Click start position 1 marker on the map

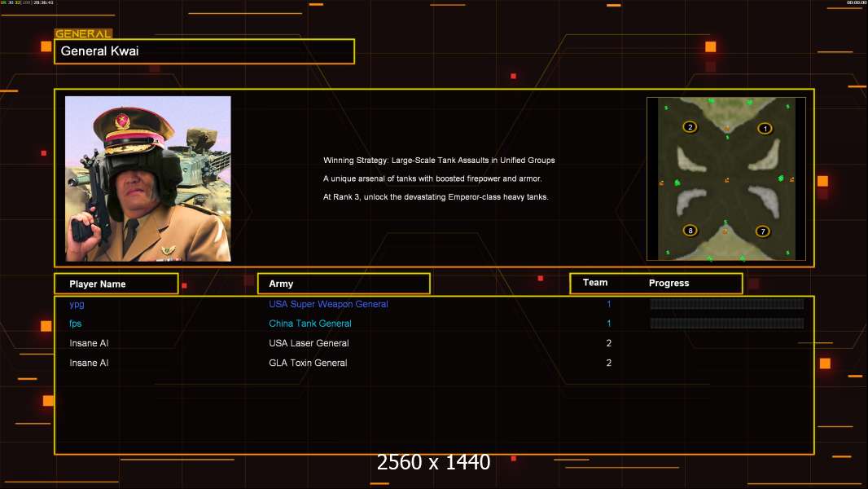[765, 129]
